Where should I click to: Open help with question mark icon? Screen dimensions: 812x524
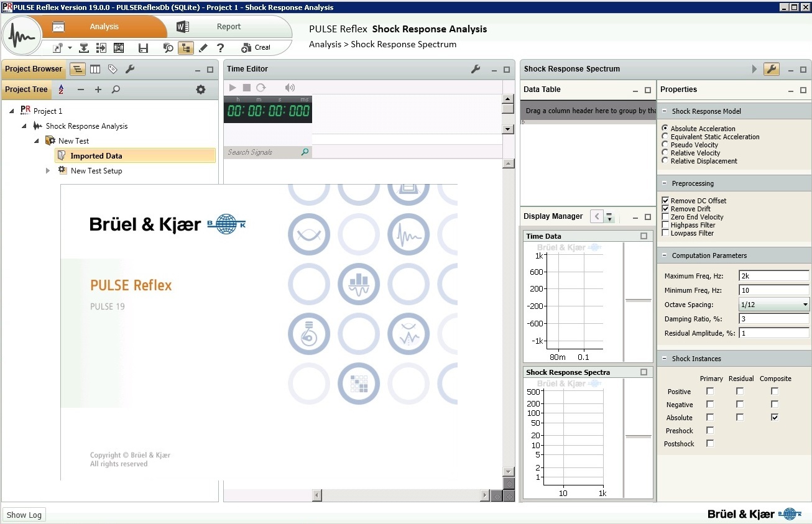point(220,48)
